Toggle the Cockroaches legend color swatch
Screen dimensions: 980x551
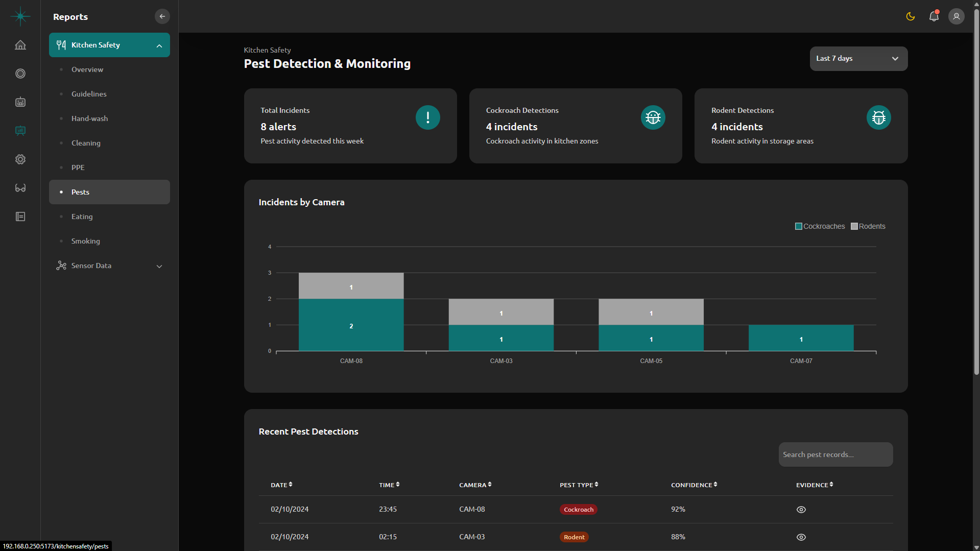(x=799, y=226)
